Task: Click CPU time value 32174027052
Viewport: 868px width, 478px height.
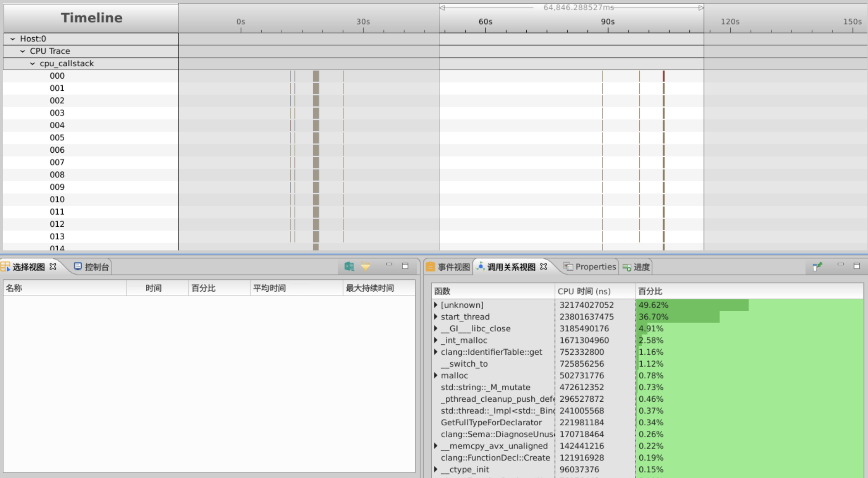Action: 587,305
